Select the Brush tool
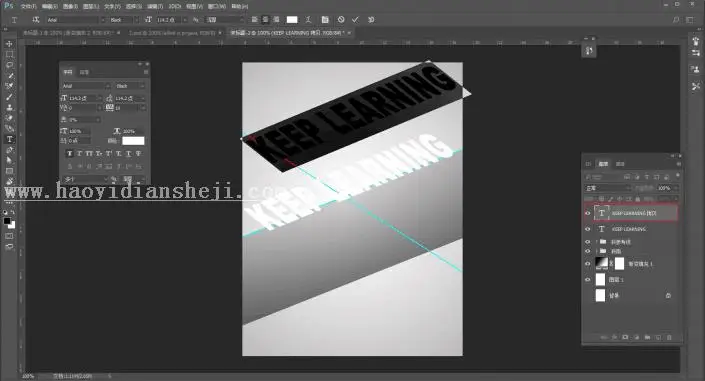The image size is (705, 381). (x=9, y=97)
